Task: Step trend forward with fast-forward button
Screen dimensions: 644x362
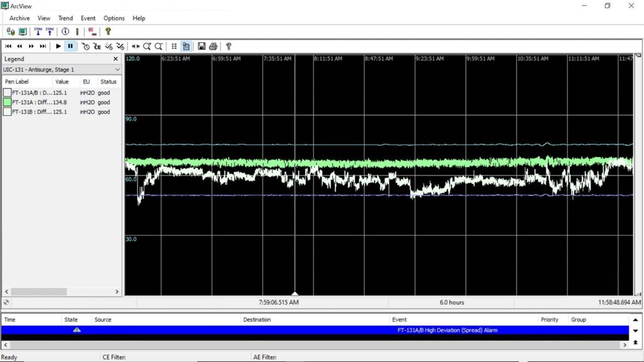Action: (x=31, y=47)
